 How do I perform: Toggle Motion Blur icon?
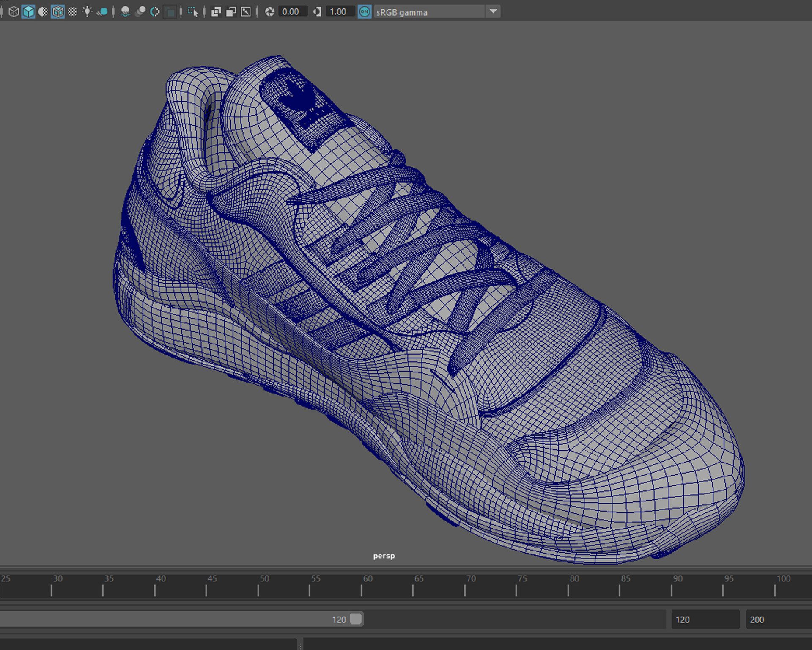coord(140,12)
